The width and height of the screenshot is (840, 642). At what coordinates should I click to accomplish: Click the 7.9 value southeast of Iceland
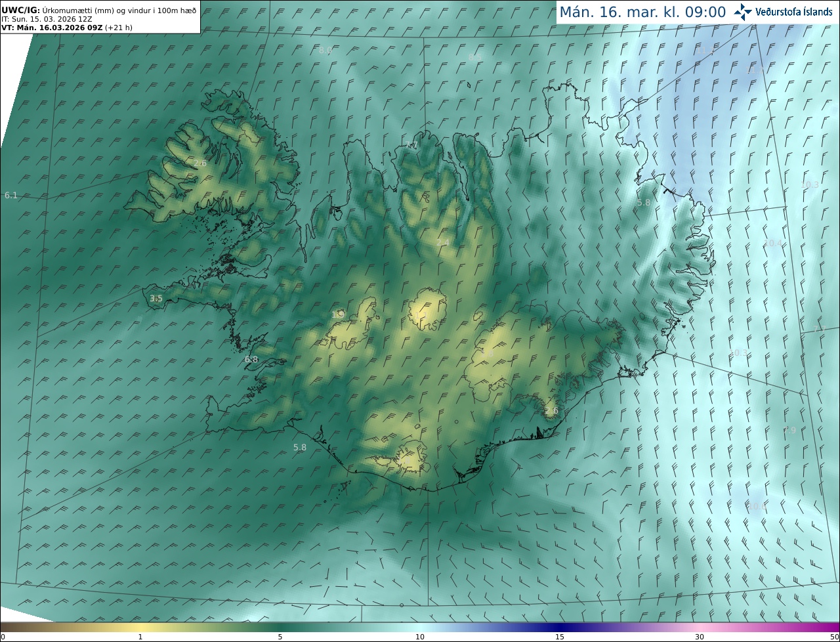click(x=789, y=431)
